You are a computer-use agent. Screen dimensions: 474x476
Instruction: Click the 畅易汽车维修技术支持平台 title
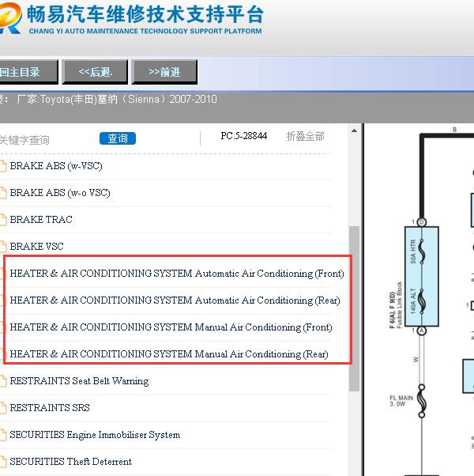click(x=145, y=14)
